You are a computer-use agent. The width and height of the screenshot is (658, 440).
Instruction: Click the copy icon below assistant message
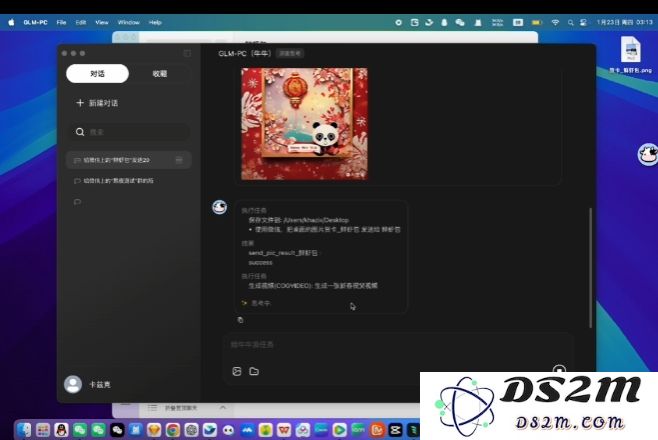240,320
